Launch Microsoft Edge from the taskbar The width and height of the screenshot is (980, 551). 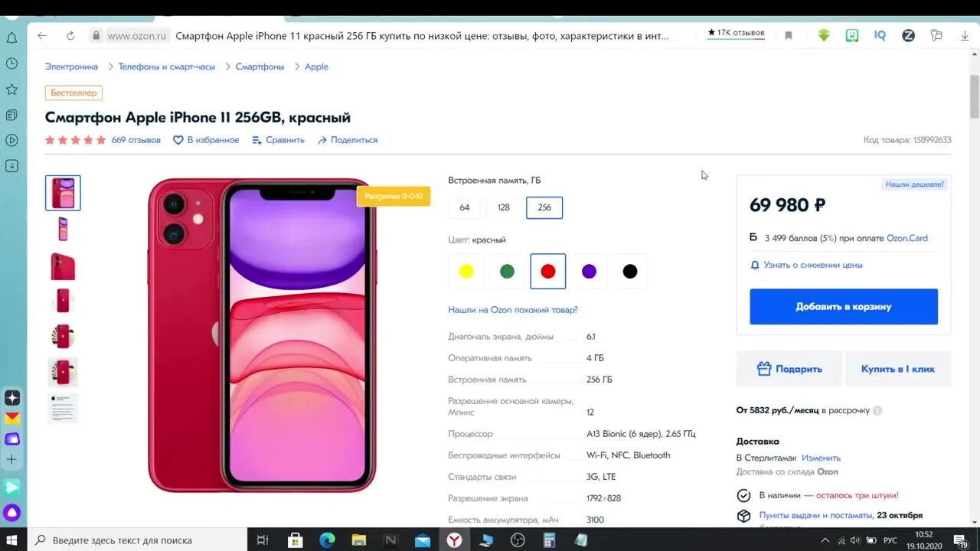click(327, 540)
